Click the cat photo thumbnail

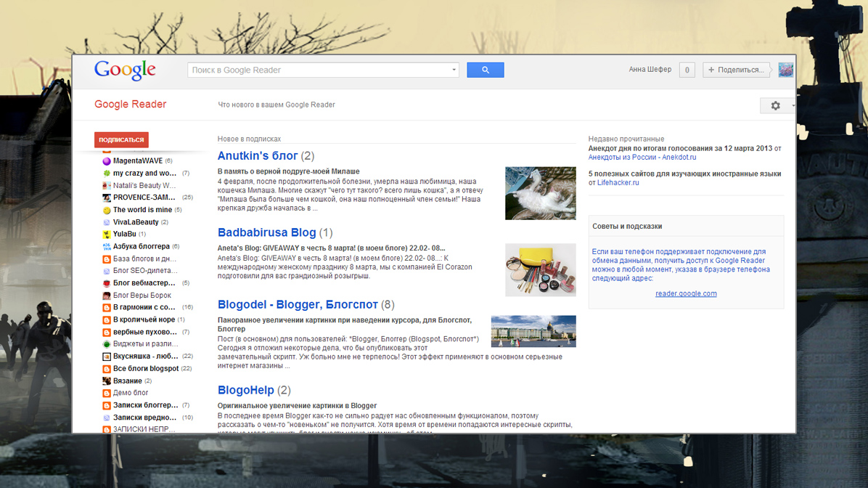click(x=540, y=193)
